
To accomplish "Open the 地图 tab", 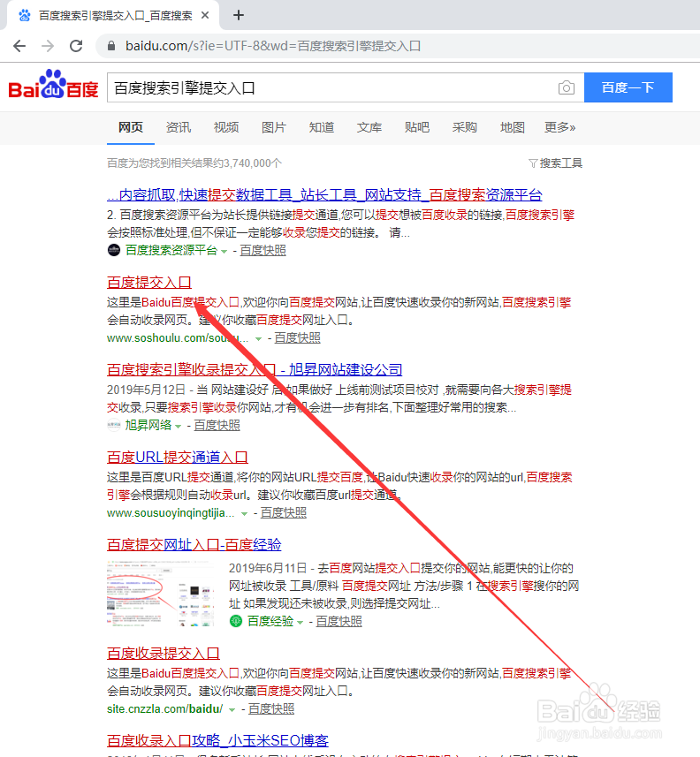I will (513, 127).
